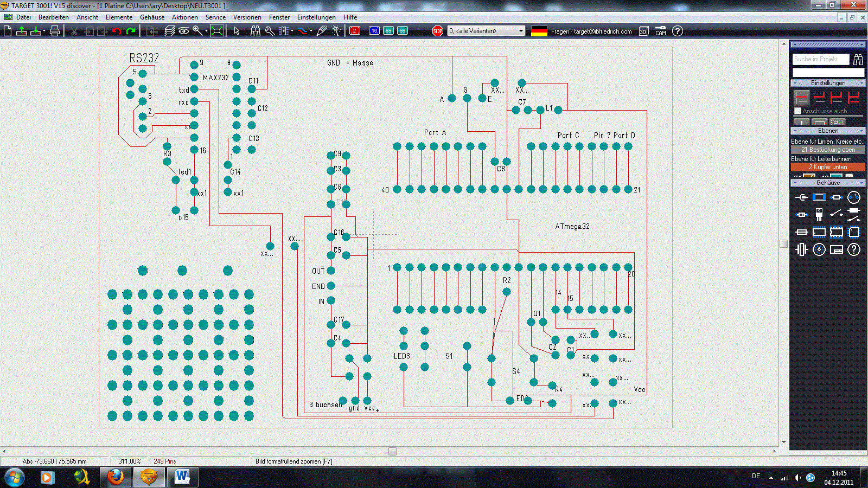The width and height of the screenshot is (868, 488).
Task: Click the eye view icon in toolbar
Action: (184, 31)
